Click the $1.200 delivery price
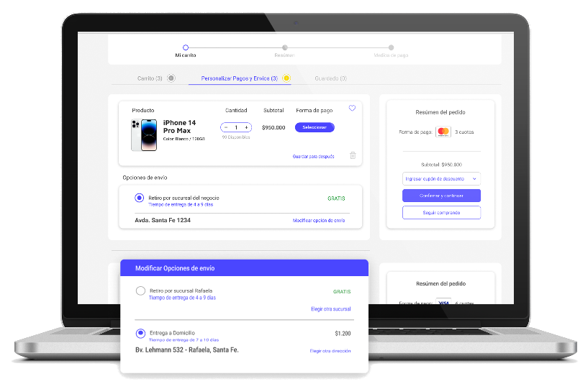588x384 pixels. tap(343, 334)
